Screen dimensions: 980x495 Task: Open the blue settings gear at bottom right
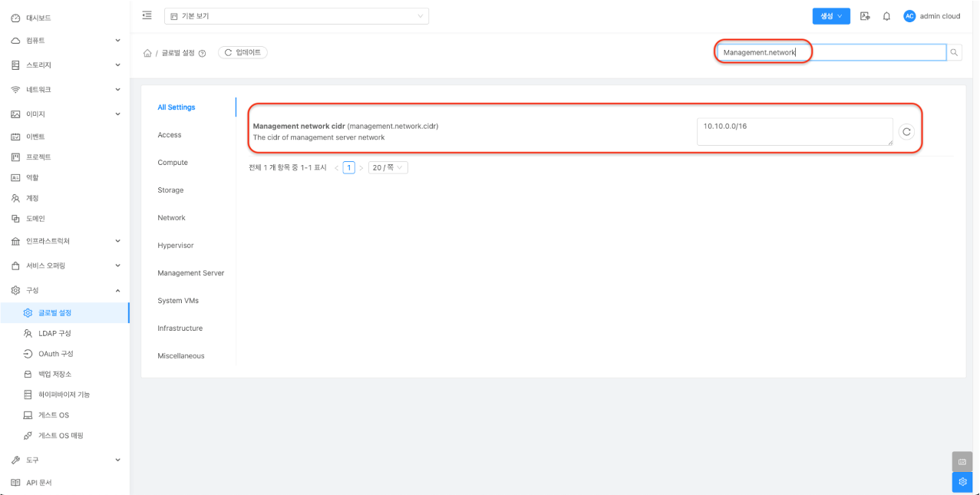[962, 482]
